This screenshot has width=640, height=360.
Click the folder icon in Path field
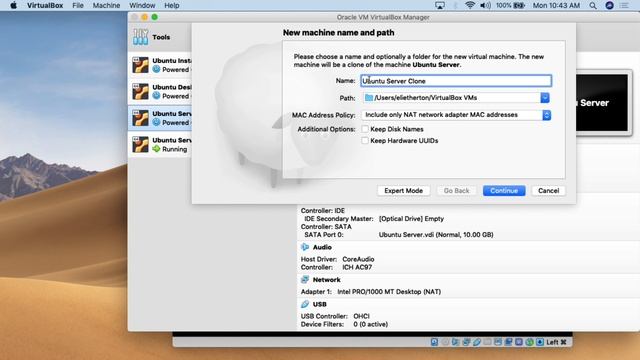point(369,98)
